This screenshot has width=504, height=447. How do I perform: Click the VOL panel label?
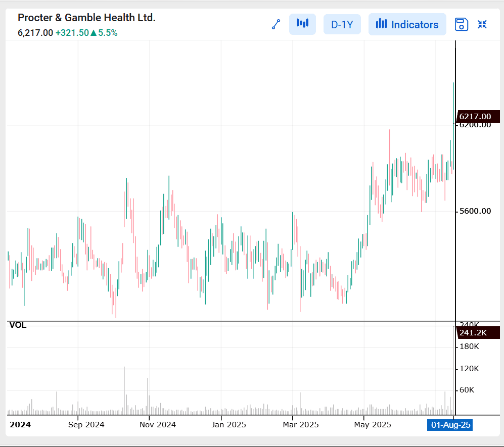pyautogui.click(x=18, y=325)
